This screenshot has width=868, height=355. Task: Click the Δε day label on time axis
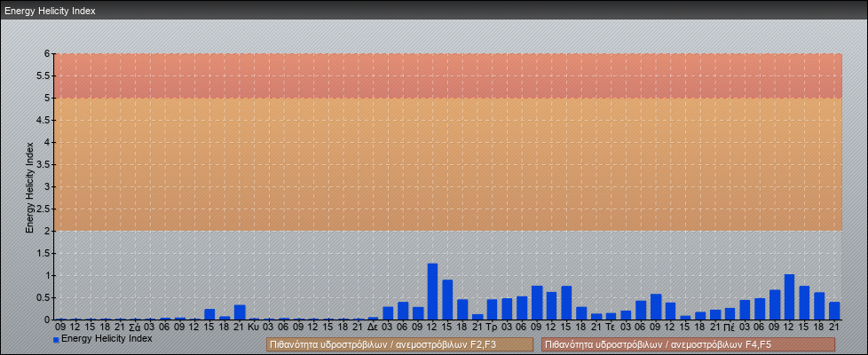click(373, 327)
